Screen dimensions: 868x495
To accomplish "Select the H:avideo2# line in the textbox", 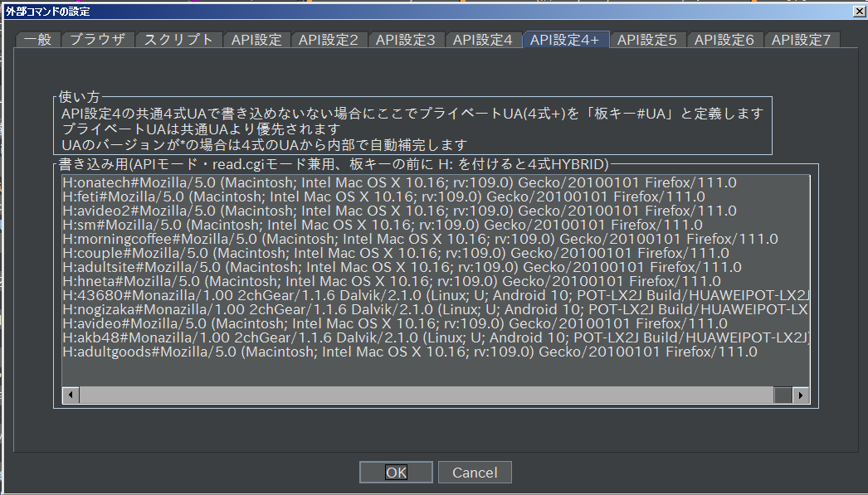I will pos(399,211).
